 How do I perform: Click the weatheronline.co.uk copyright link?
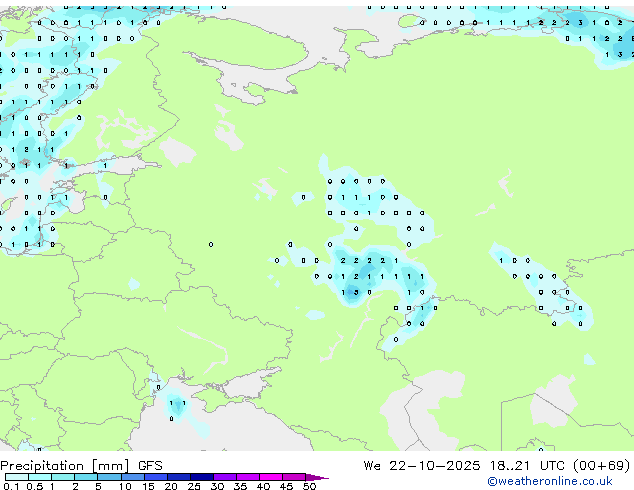click(550, 481)
